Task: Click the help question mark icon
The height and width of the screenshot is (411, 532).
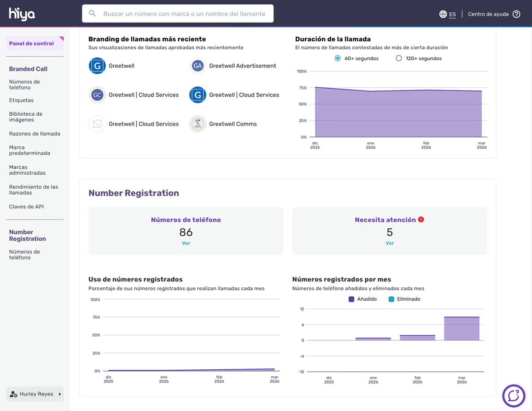Action: pos(516,14)
